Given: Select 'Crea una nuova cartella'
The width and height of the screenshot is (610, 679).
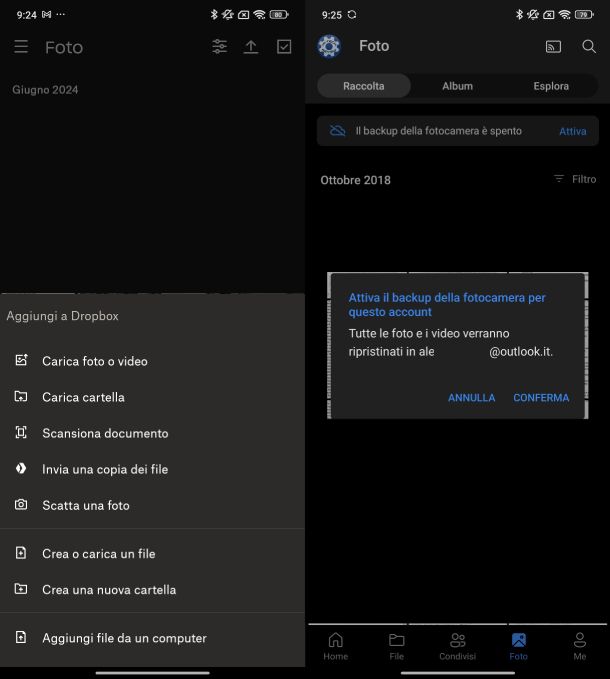Looking at the screenshot, I should tap(152, 590).
